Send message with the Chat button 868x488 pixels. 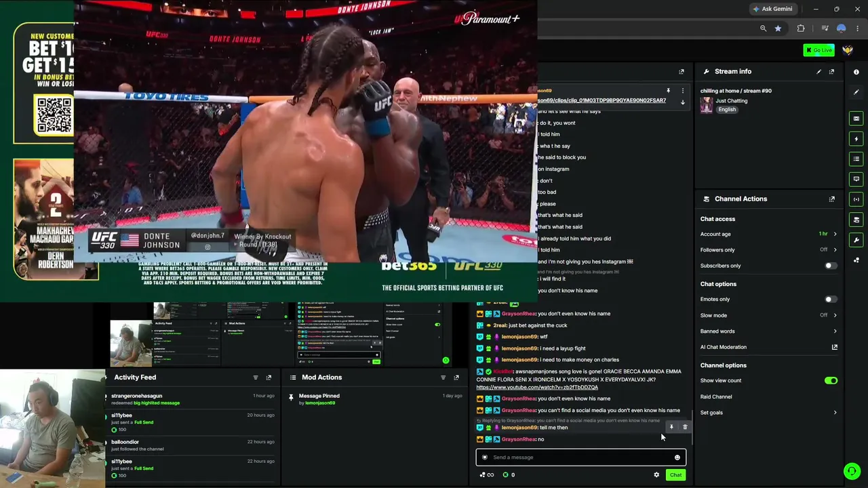pyautogui.click(x=675, y=475)
